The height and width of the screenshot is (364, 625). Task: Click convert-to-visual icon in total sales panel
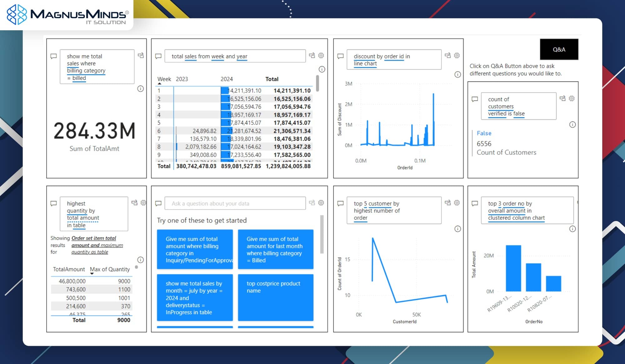pos(312,56)
